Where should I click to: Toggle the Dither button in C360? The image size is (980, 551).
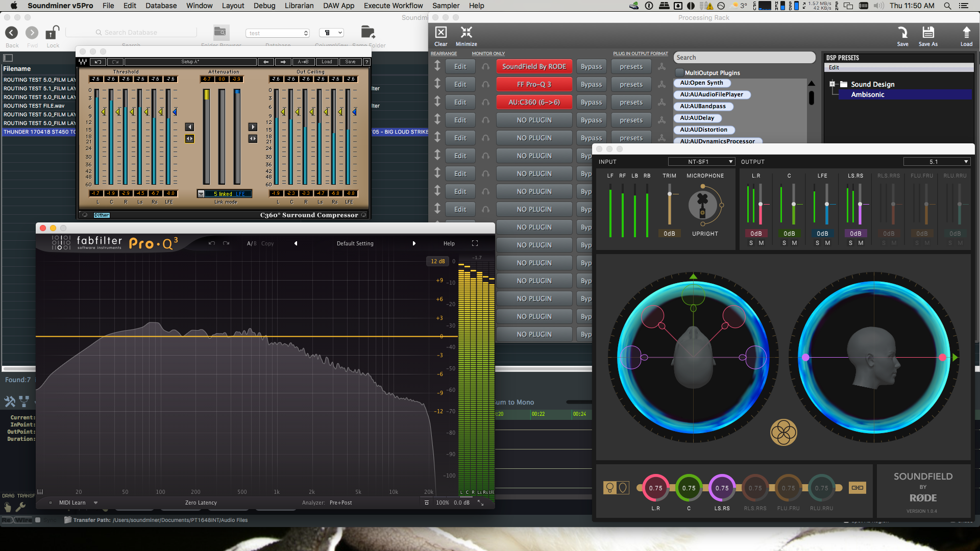(x=101, y=215)
